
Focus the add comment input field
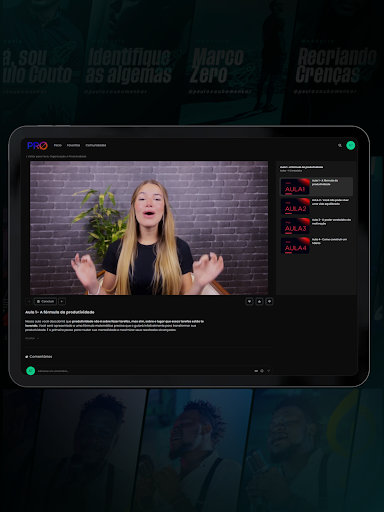click(x=143, y=371)
